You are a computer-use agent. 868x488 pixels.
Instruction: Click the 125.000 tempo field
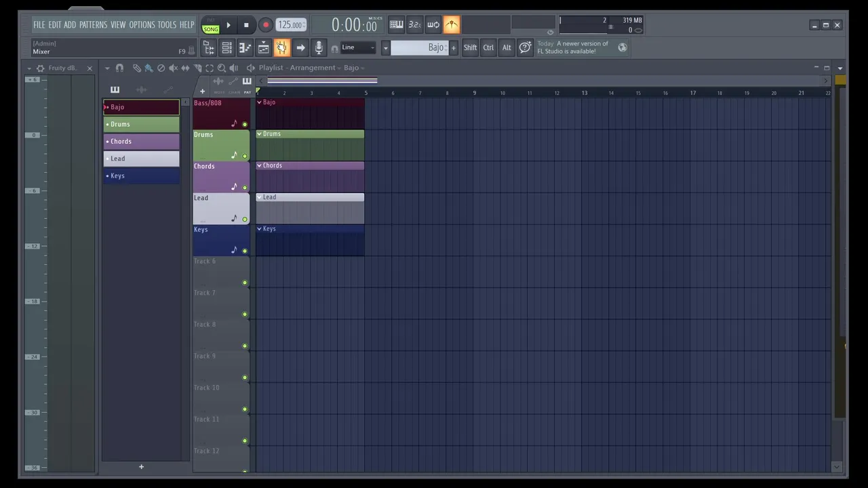click(290, 25)
